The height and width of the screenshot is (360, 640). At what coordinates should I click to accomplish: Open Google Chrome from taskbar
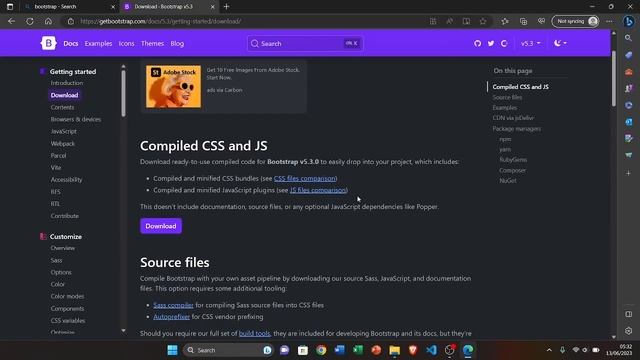(321, 350)
